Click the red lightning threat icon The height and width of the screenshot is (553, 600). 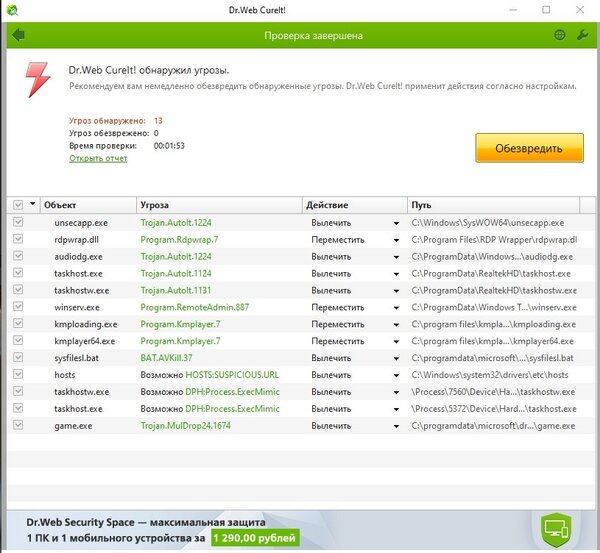point(38,80)
